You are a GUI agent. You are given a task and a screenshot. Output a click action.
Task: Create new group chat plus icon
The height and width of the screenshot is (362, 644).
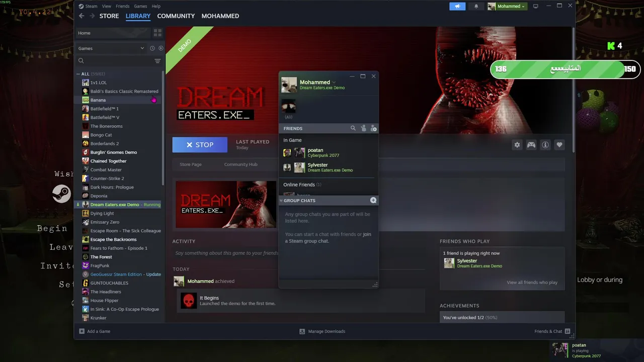[373, 200]
